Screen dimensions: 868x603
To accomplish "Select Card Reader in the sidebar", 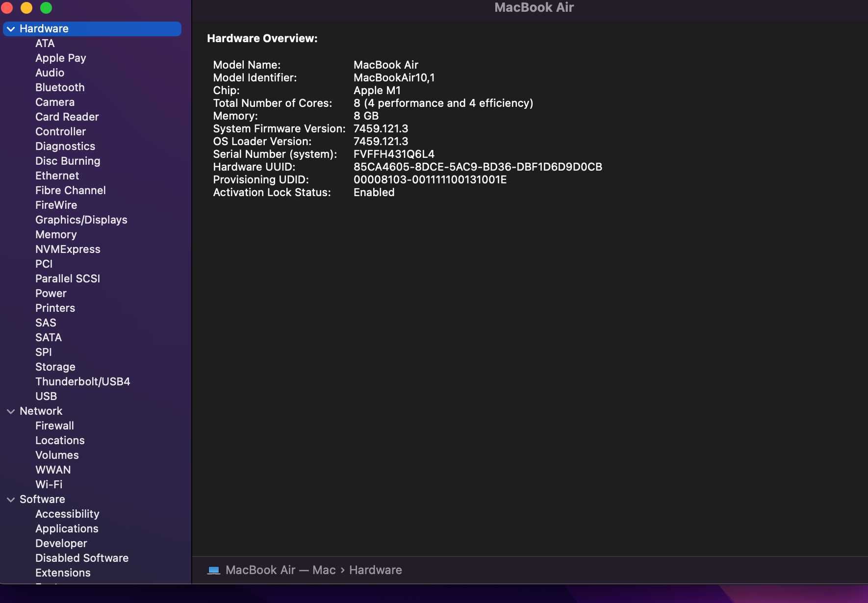I will click(67, 117).
